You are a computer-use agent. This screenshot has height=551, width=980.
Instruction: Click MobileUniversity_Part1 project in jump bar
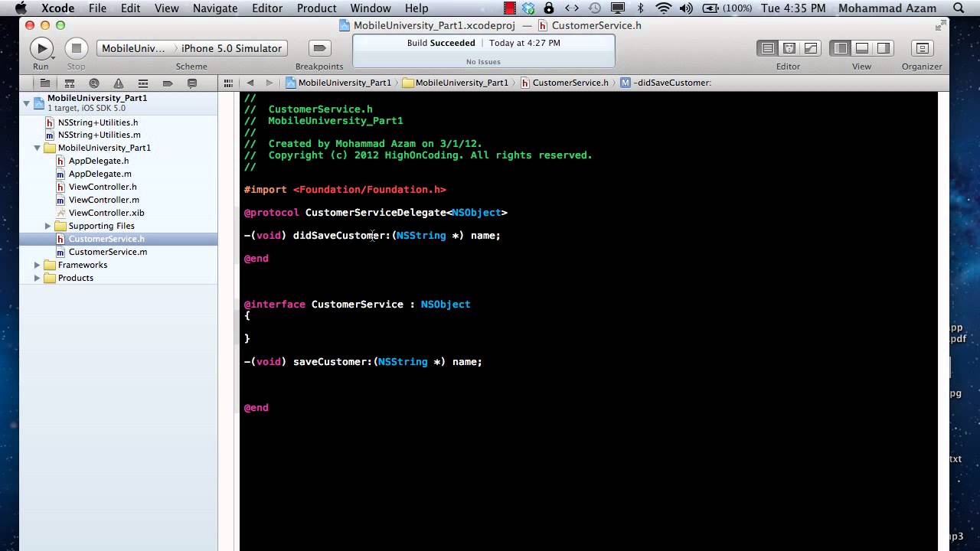tap(338, 83)
